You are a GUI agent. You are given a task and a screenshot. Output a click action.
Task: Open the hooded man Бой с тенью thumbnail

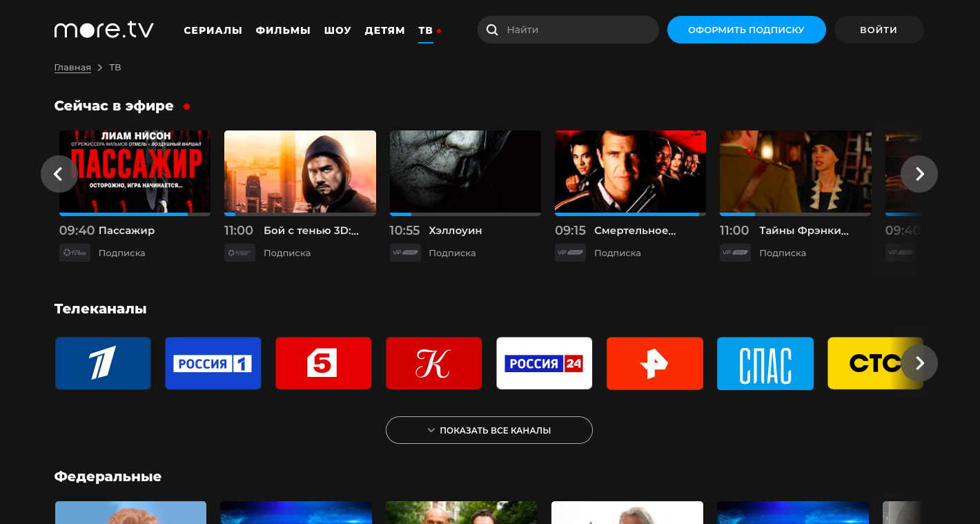[x=300, y=171]
